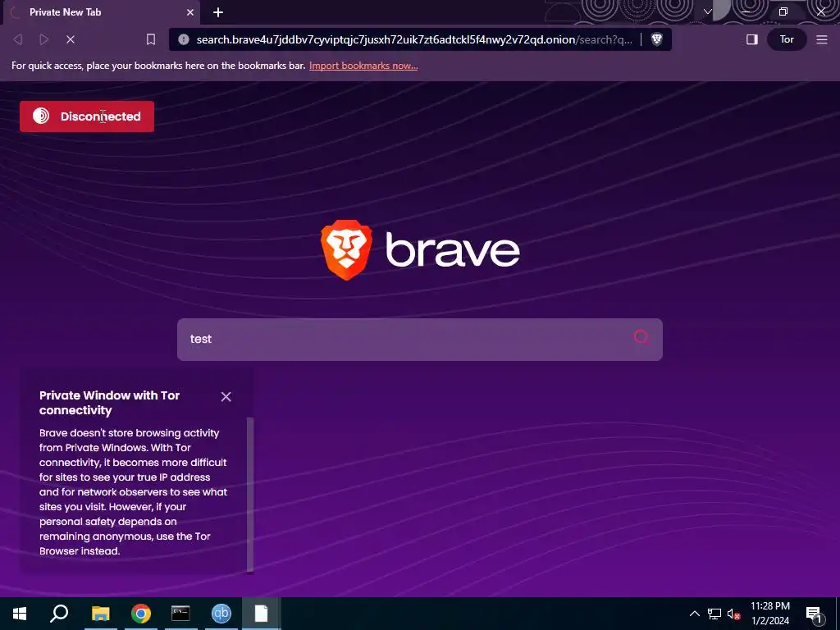Toggle the sidebar panel icon

pyautogui.click(x=751, y=39)
